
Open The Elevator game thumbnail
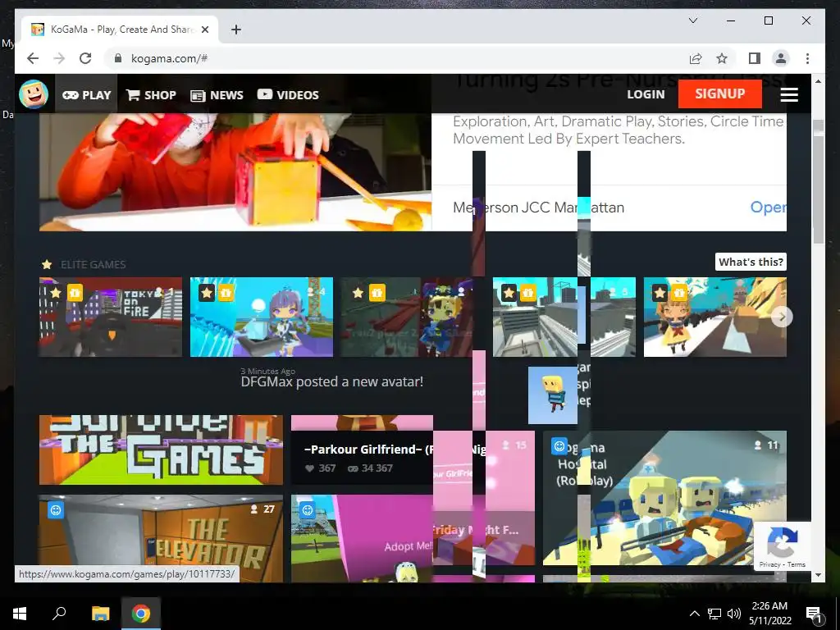click(161, 538)
